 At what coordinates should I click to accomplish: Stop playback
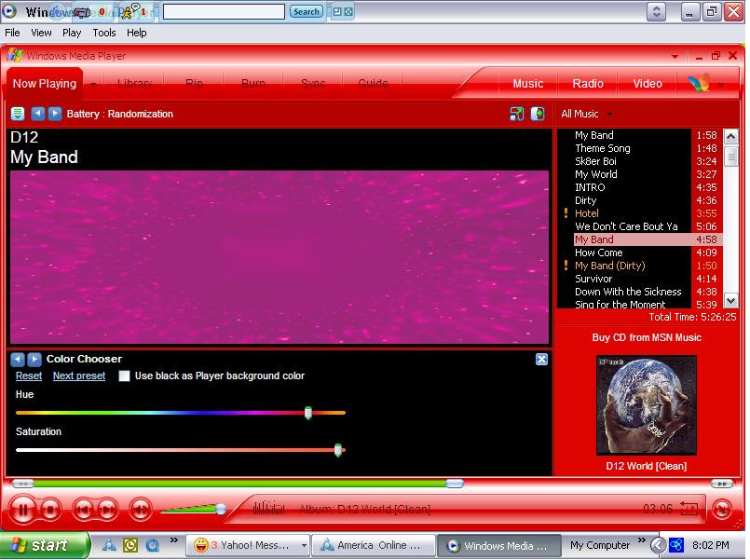coord(49,510)
